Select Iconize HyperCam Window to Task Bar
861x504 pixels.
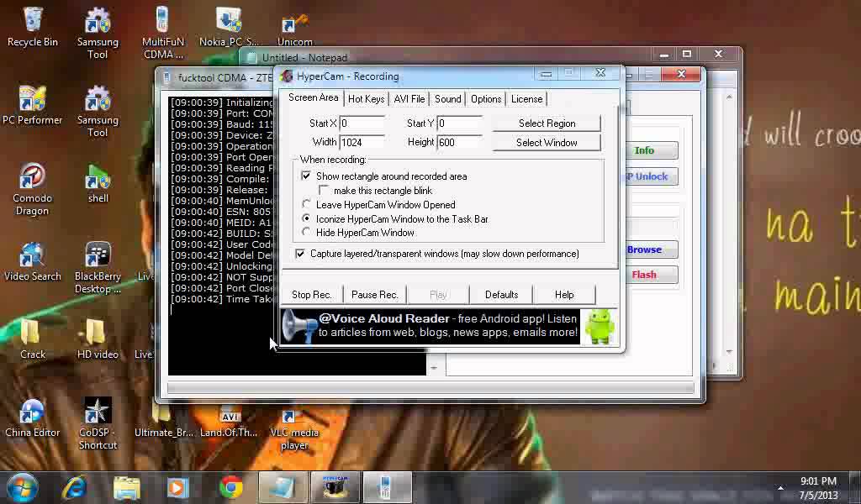click(306, 218)
